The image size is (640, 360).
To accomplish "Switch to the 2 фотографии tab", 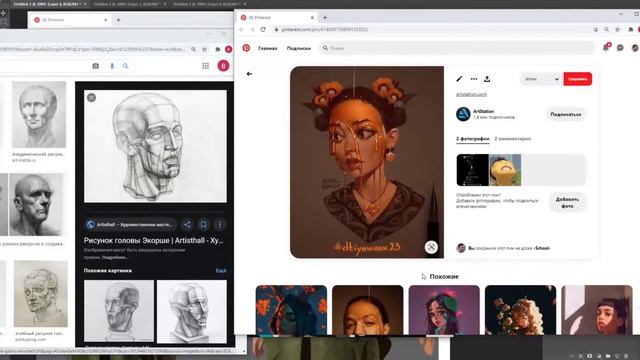I will [473, 139].
